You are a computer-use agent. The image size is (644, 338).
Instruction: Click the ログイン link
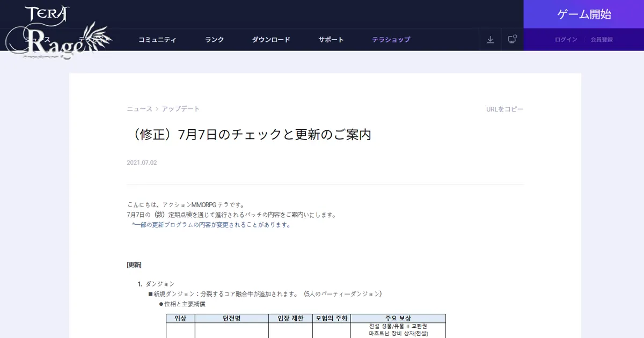point(566,39)
